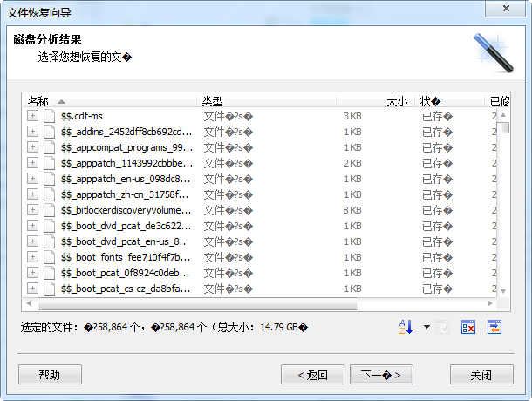This screenshot has height=401, width=532.
Task: Click the deselect all (red X) icon
Action: [468, 327]
